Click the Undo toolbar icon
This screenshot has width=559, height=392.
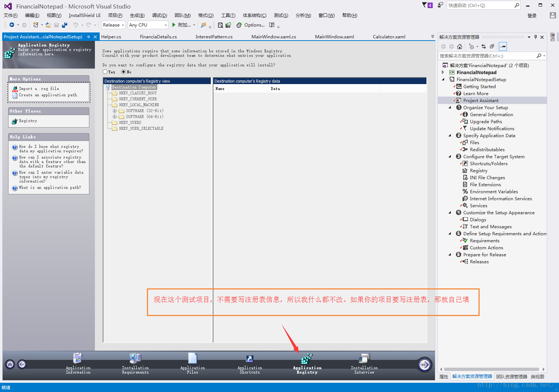(76, 25)
